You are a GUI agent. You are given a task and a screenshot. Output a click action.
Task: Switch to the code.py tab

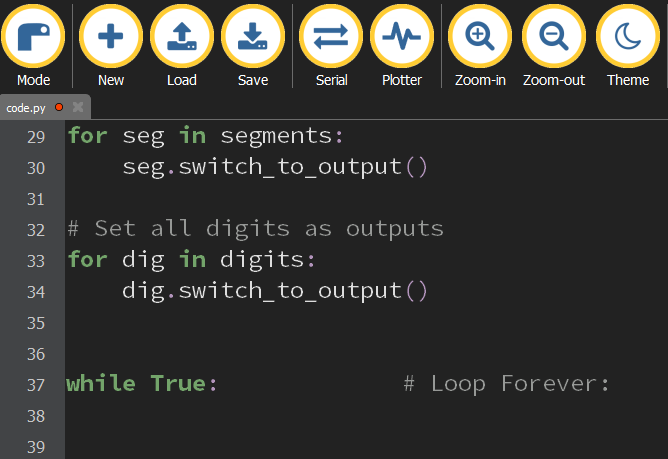click(x=27, y=106)
